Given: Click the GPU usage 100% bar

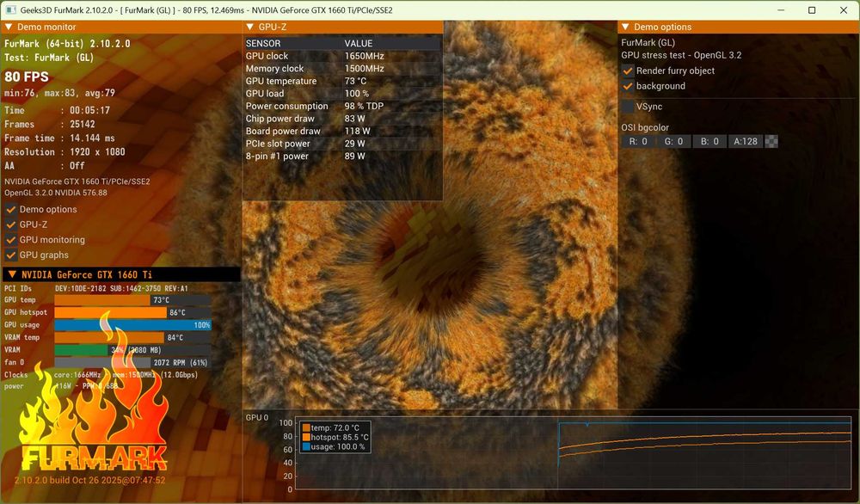Looking at the screenshot, I should click(132, 325).
